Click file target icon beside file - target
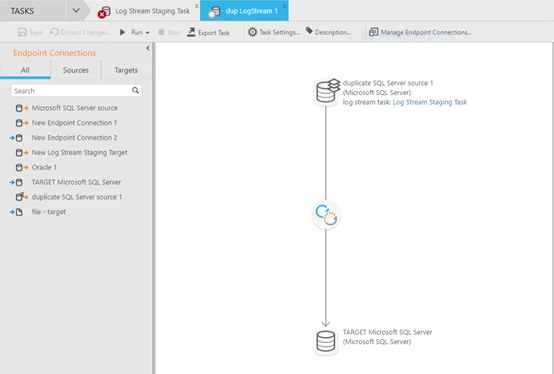 [16, 212]
